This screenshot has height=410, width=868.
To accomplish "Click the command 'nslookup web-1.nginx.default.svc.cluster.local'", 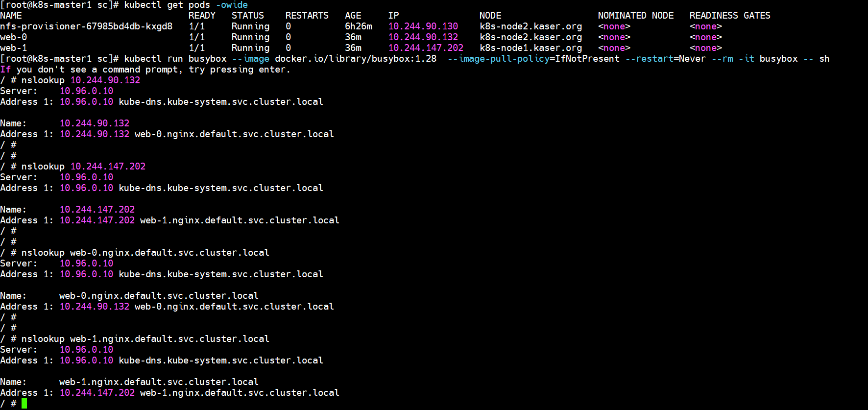I will coord(145,339).
